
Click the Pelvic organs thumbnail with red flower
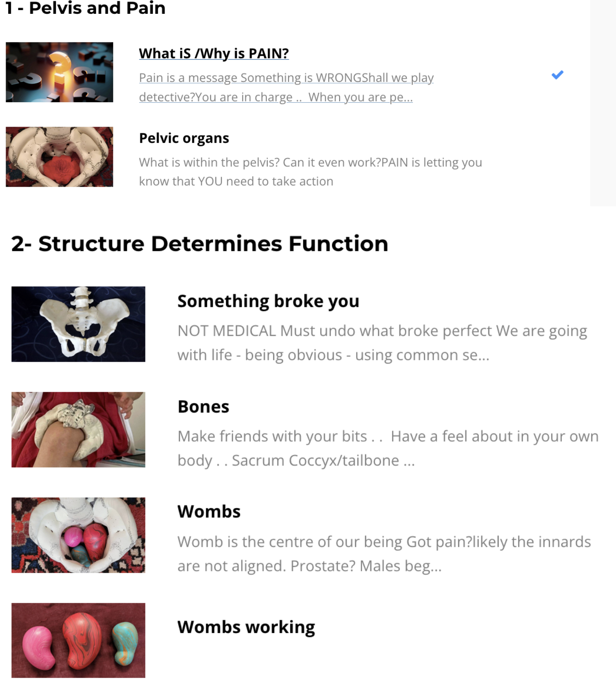click(x=59, y=157)
